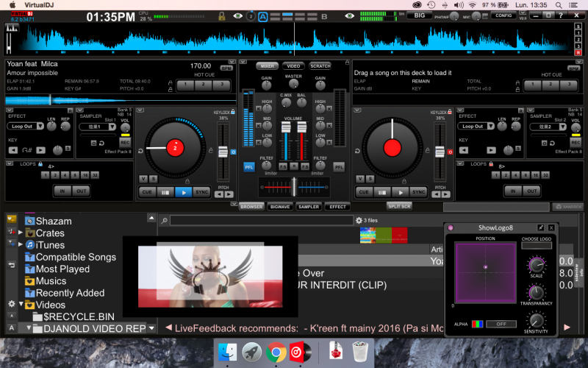Viewport: 588px width, 368px height.
Task: Click the waveform icon left of the overview
Action: point(11,28)
